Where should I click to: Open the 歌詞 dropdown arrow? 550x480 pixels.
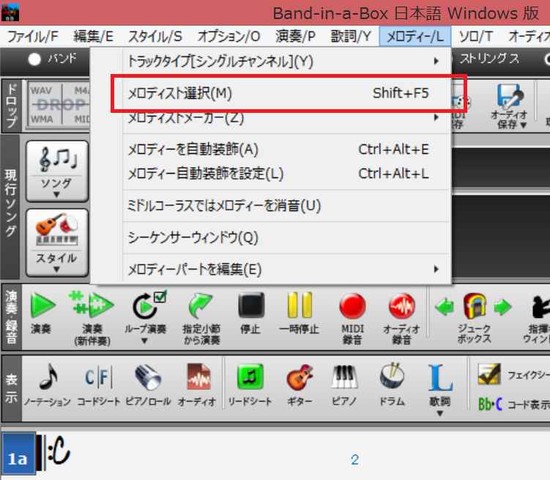pos(440,413)
